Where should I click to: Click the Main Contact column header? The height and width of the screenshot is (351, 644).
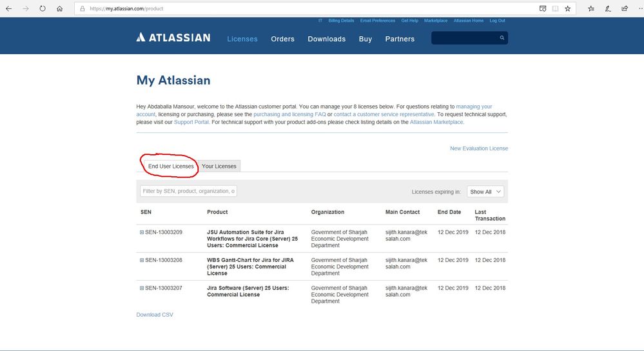click(x=402, y=212)
